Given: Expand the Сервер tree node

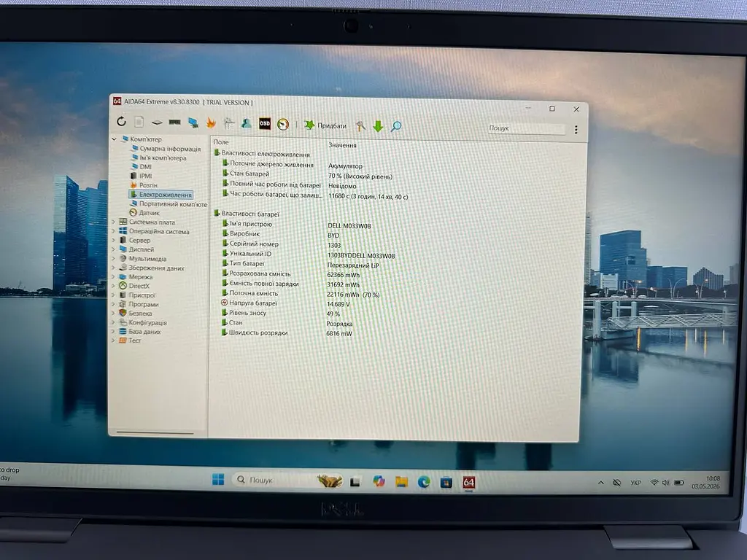Looking at the screenshot, I should pos(113,240).
